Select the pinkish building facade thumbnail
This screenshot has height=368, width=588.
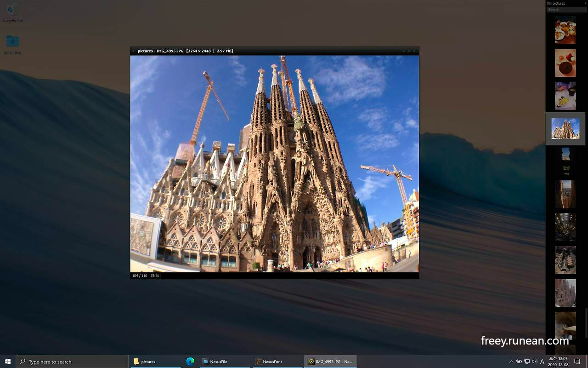565,293
